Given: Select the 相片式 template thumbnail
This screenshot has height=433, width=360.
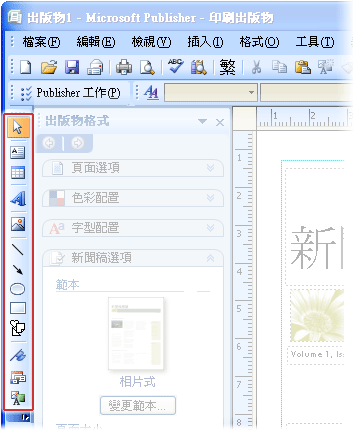Looking at the screenshot, I should [136, 333].
